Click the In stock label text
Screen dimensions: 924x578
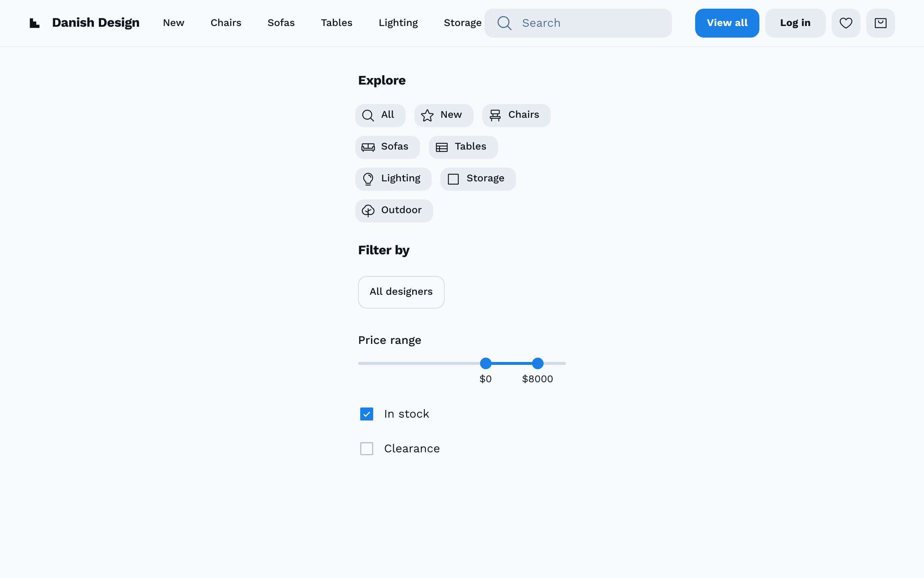click(406, 414)
